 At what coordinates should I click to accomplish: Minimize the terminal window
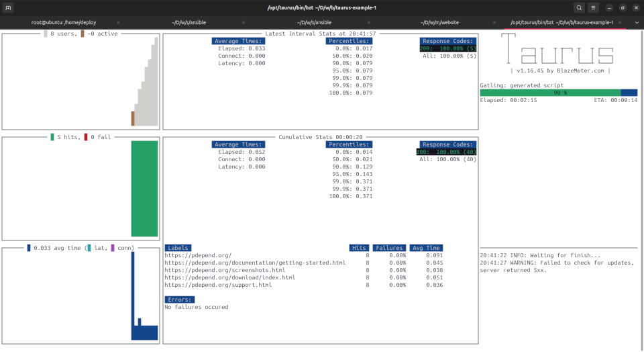click(x=609, y=7)
